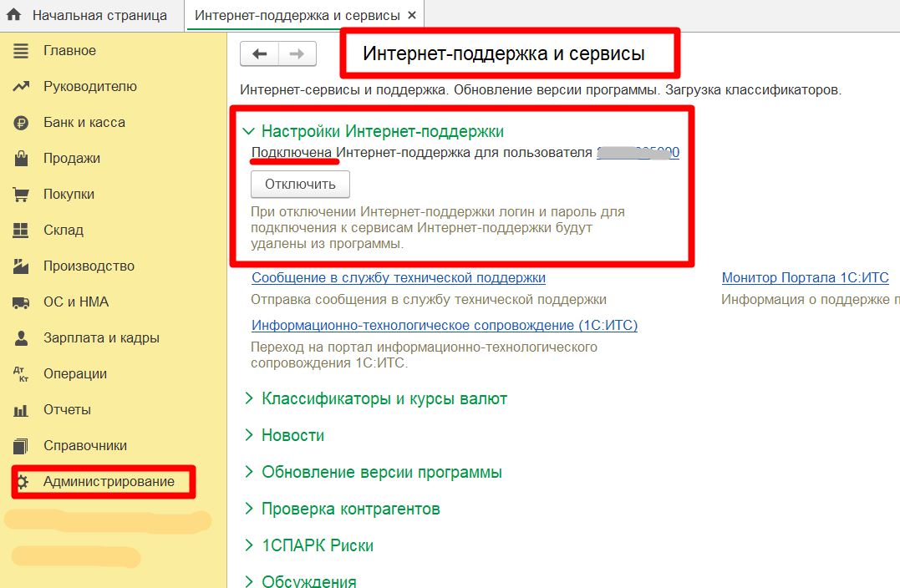900x588 pixels.
Task: Click the chart icon next to Руководителю
Action: (21, 87)
